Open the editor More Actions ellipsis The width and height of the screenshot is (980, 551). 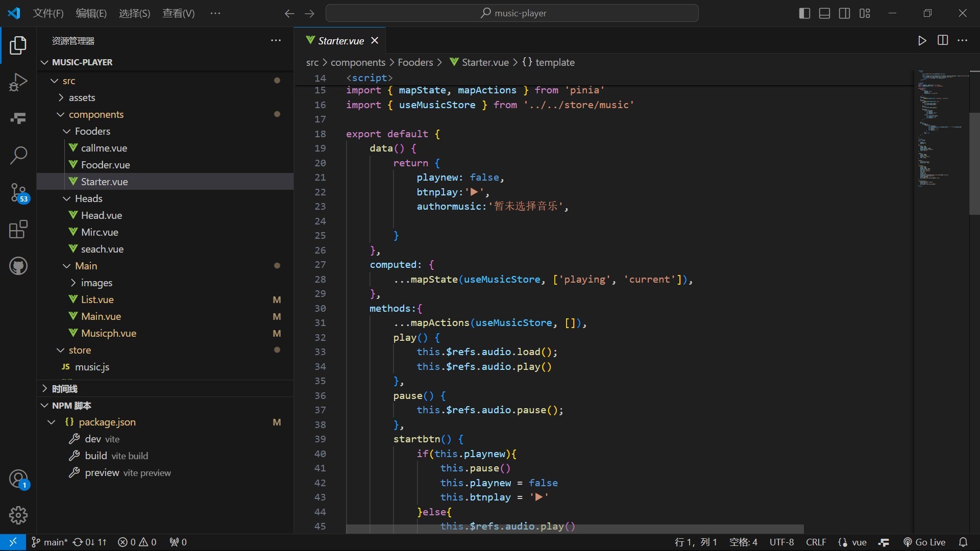(963, 40)
